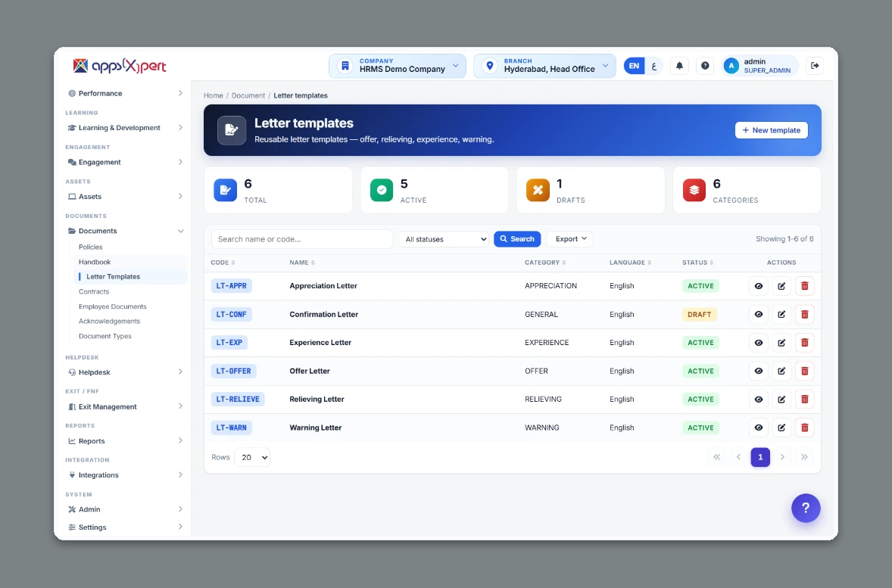
Task: Expand the Helpdesk sidebar section
Action: tap(125, 372)
